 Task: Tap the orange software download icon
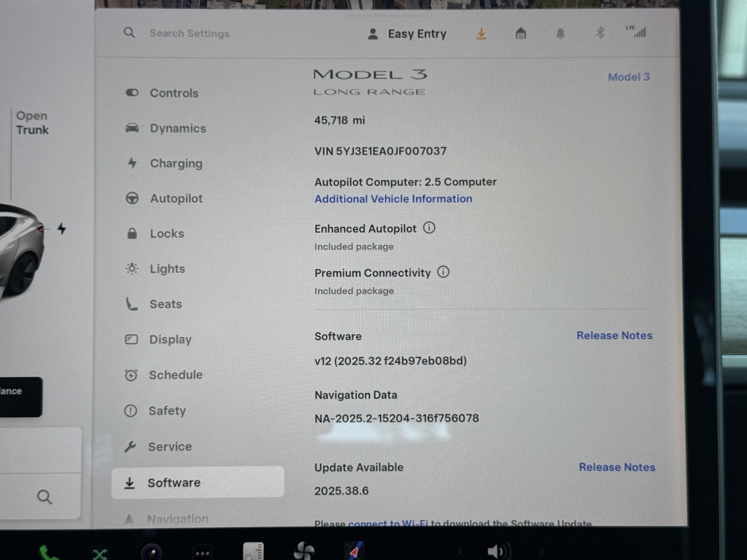[x=481, y=34]
